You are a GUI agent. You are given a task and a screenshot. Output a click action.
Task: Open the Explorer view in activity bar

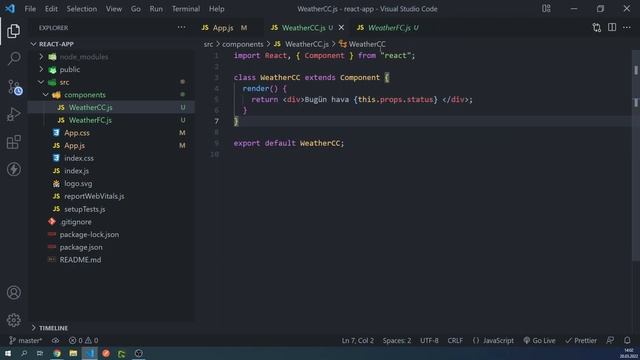pyautogui.click(x=13, y=31)
